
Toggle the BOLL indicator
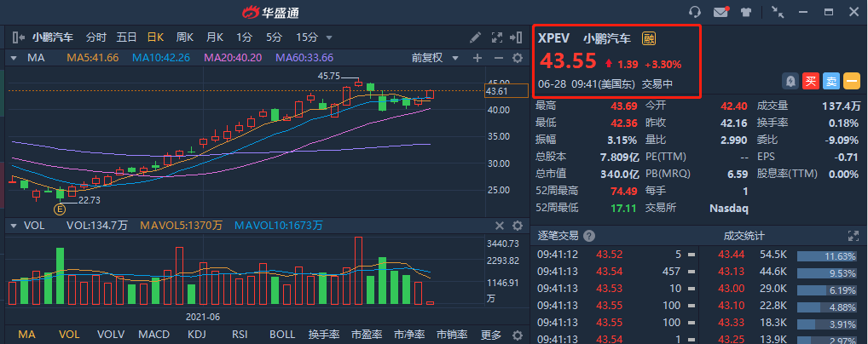click(282, 335)
